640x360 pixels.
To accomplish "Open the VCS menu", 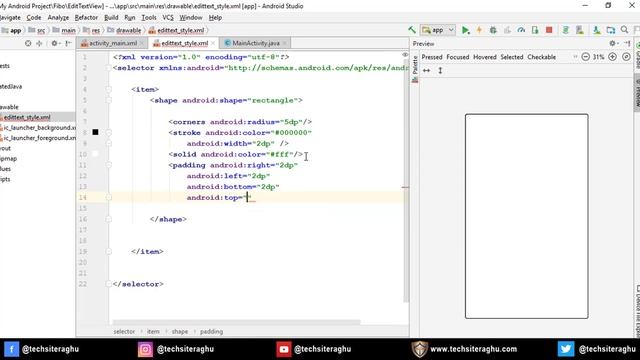I will [x=168, y=18].
